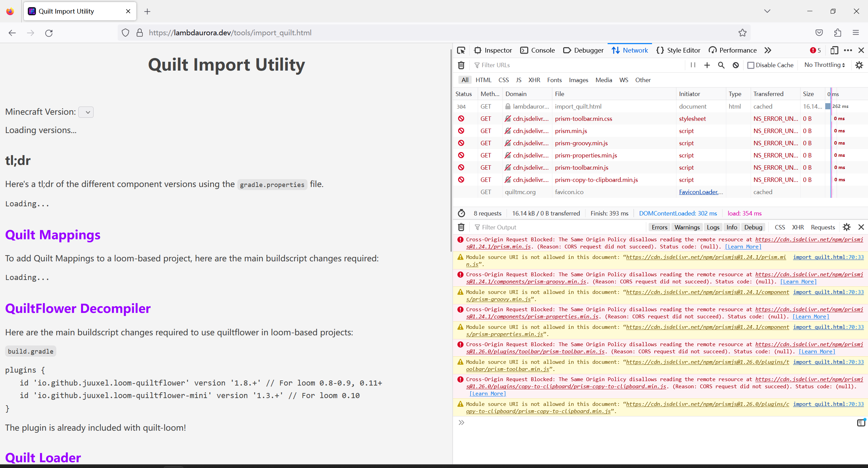Clear the console output with trash icon
This screenshot has height=468, width=868.
click(461, 227)
